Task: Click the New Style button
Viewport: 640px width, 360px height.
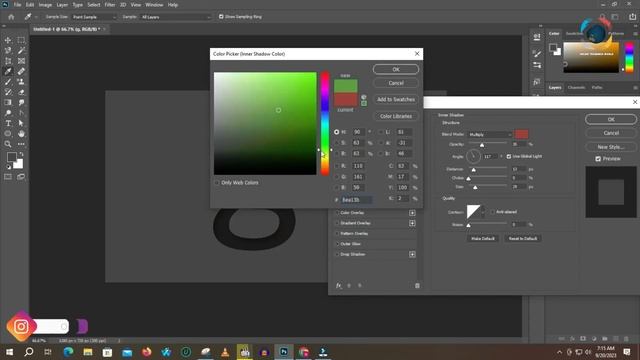Action: pos(611,147)
